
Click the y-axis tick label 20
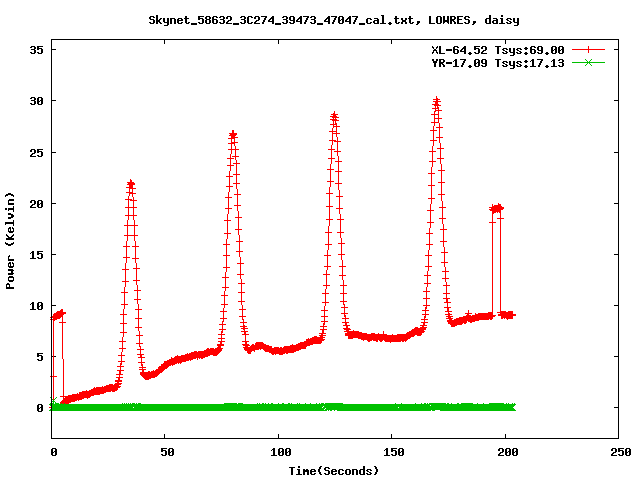pos(36,204)
